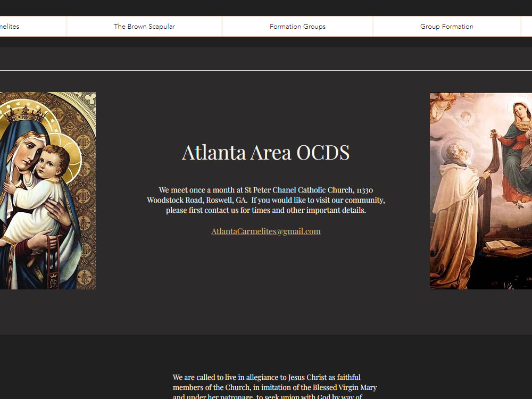Open the Group Formation menu item
Viewport: 532px width, 399px height.
(447, 27)
